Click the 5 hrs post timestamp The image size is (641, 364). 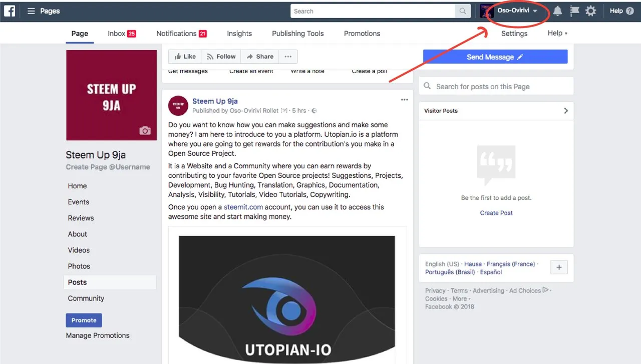tap(299, 111)
